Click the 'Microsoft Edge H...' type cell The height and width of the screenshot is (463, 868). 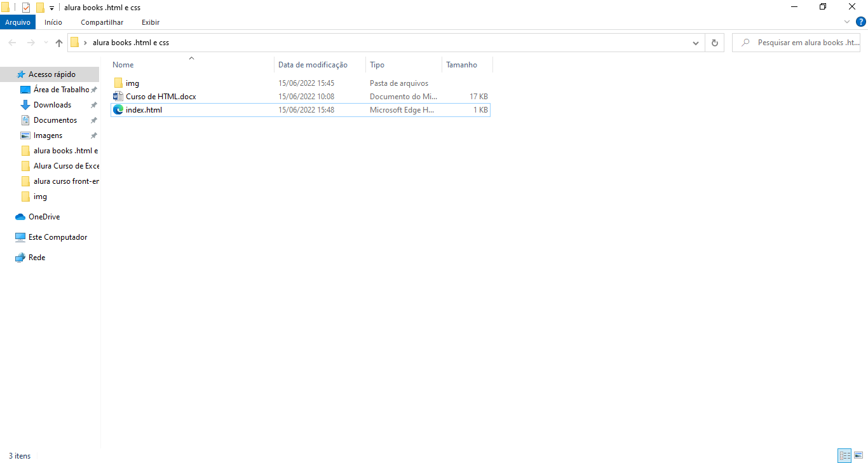click(402, 110)
